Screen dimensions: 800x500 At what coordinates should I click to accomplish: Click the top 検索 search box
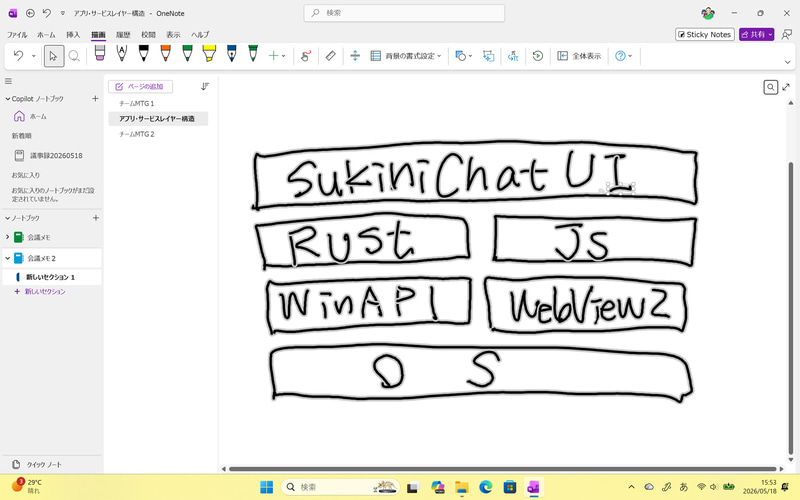[404, 13]
